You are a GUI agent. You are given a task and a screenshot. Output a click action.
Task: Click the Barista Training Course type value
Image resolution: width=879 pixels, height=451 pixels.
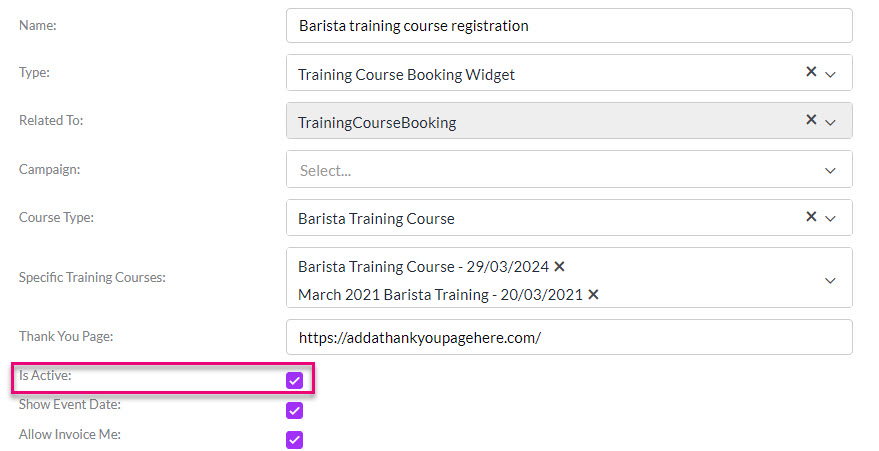point(376,218)
